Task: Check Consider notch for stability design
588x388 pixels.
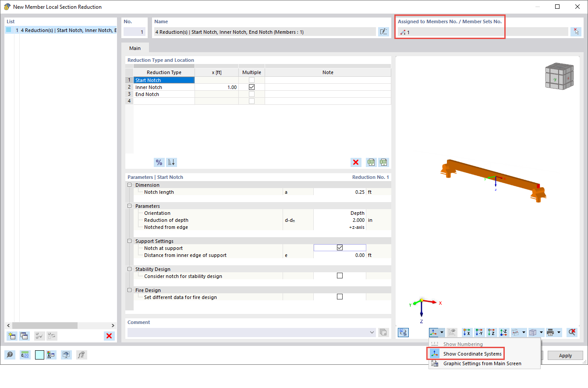Action: 340,275
